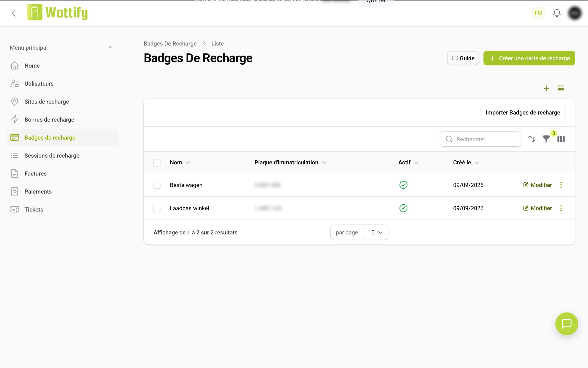
Task: Click the stacked lines icon above the table
Action: click(561, 88)
